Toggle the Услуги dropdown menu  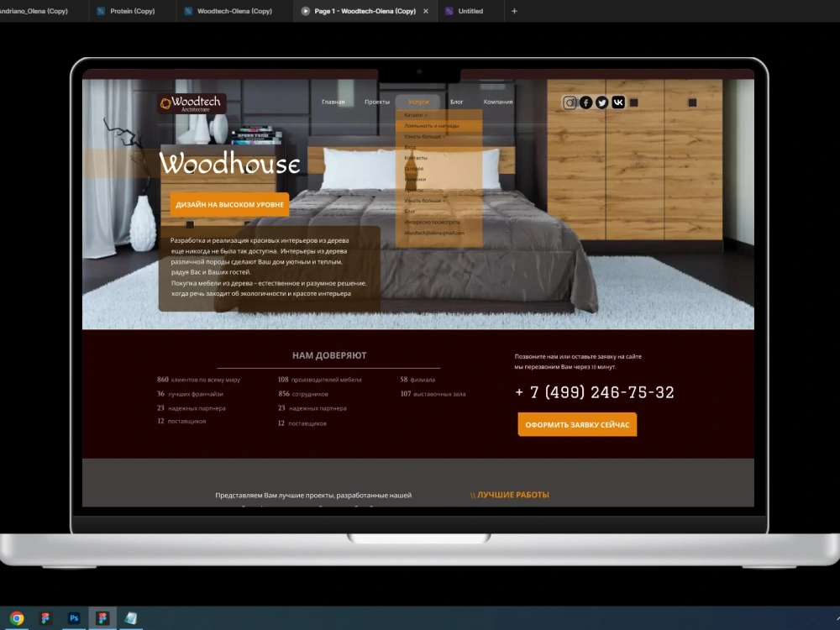click(x=417, y=102)
